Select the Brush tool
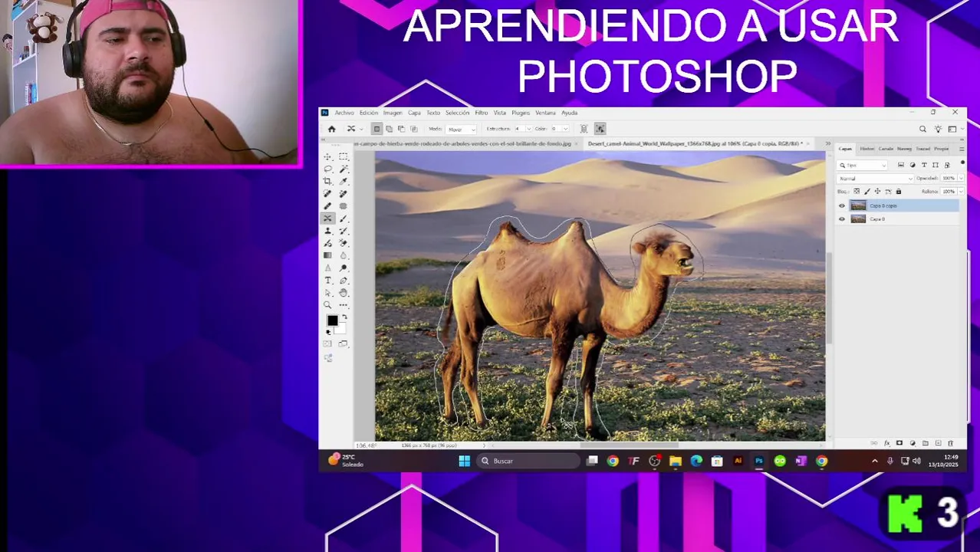 [x=344, y=218]
